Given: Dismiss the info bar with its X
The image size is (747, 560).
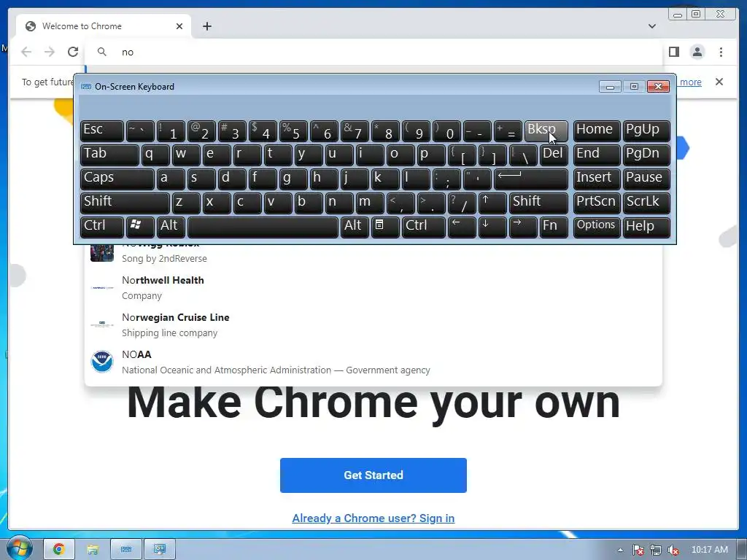Looking at the screenshot, I should coord(719,82).
